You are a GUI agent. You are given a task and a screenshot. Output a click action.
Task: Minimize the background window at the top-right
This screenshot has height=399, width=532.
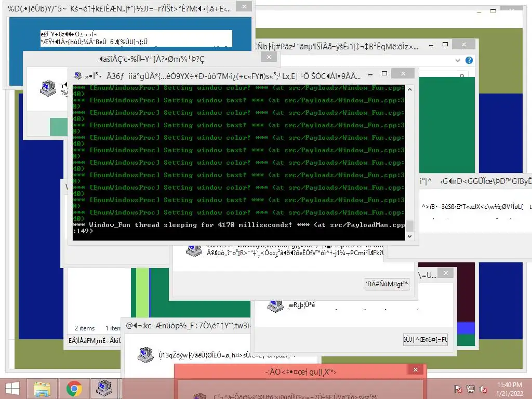tap(479, 11)
